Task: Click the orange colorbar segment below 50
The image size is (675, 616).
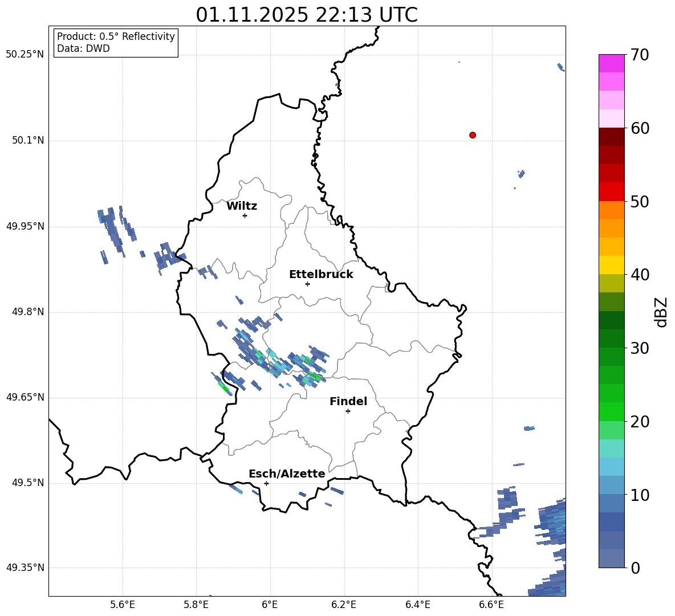Action: (x=611, y=210)
